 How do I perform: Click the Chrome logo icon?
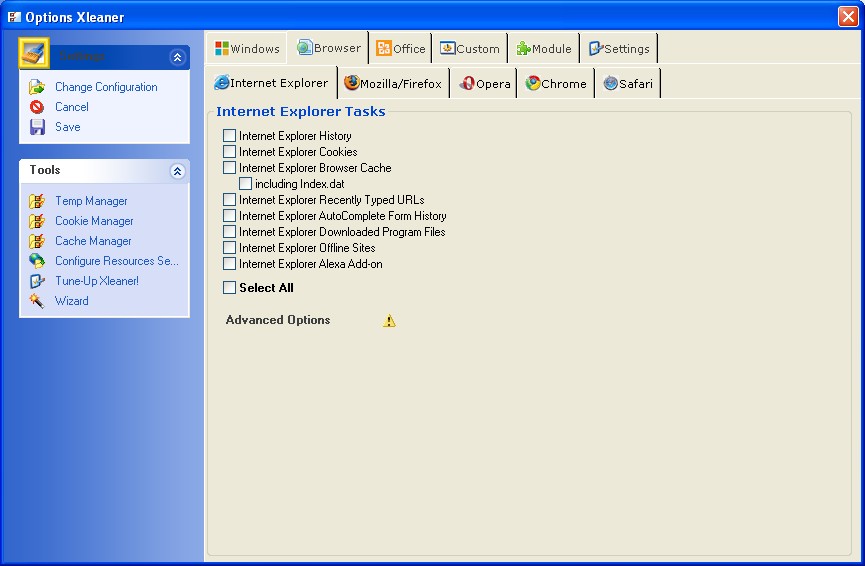533,83
